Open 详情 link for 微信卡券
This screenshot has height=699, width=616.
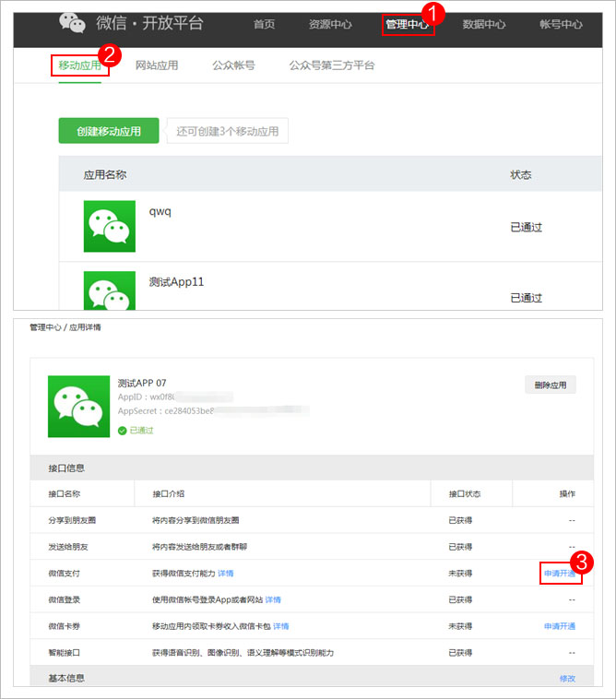tap(281, 626)
